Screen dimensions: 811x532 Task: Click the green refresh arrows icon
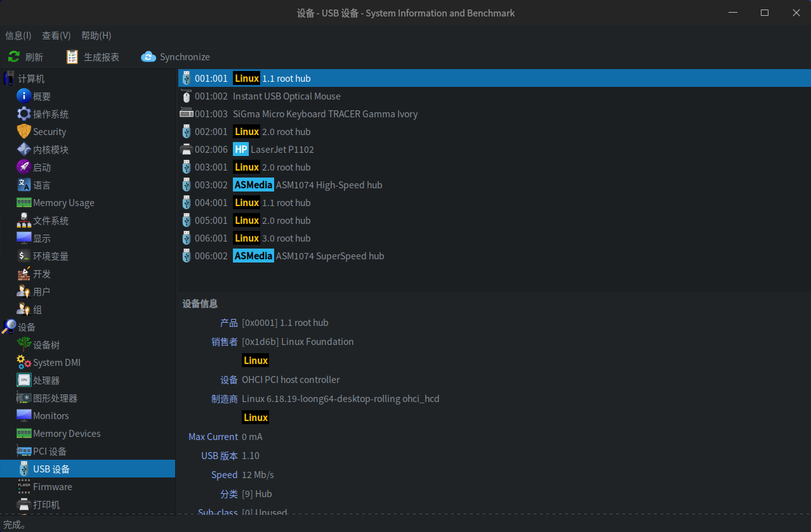[14, 57]
